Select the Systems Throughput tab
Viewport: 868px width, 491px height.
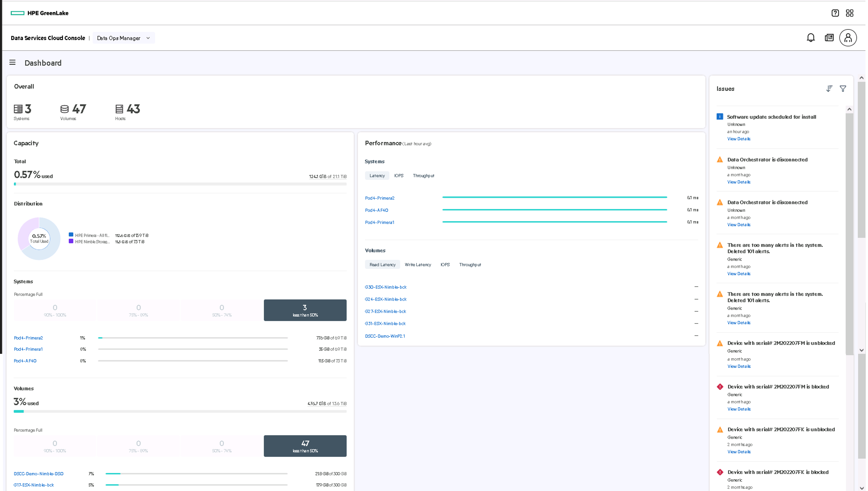click(423, 176)
